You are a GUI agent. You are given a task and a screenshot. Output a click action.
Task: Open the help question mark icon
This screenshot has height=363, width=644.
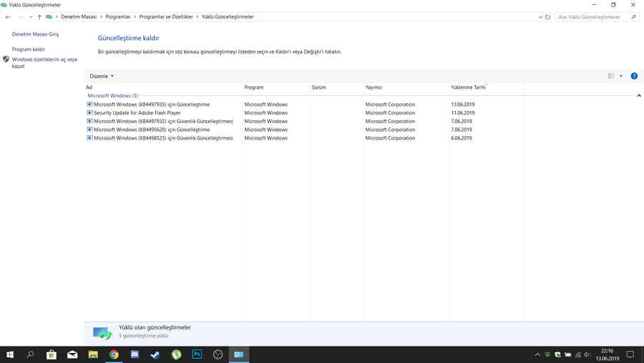[x=634, y=76]
